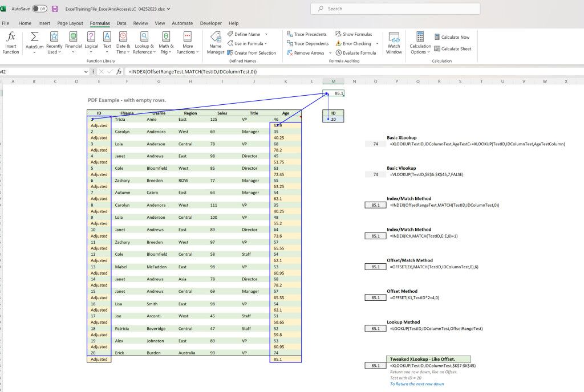
Task: Expand the Error Checking dropdown arrow
Action: (x=377, y=43)
